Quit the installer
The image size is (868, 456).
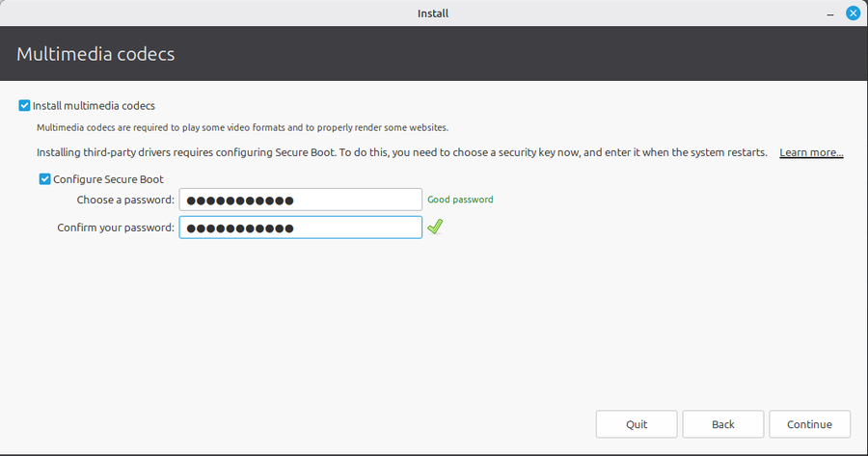[637, 424]
